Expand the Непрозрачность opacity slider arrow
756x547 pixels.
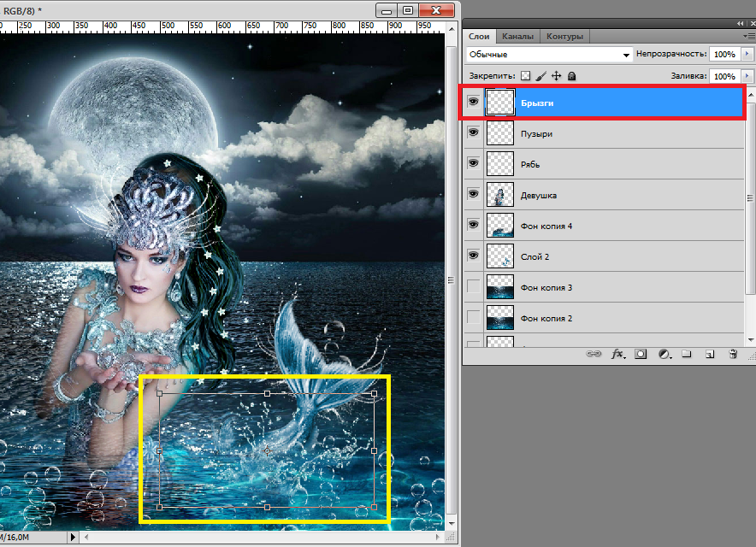[x=747, y=54]
